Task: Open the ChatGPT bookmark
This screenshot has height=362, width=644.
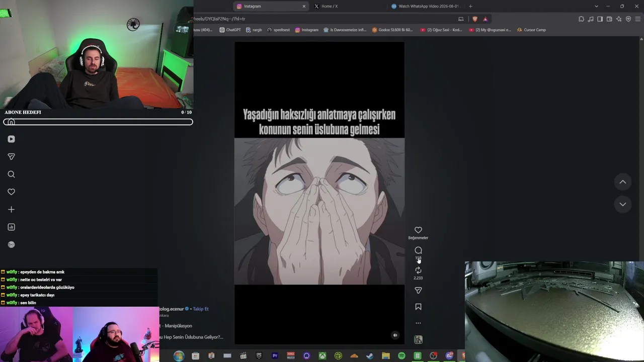Action: click(x=230, y=30)
